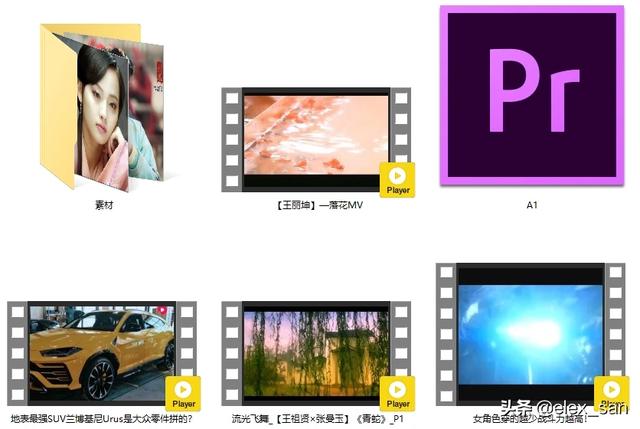640x429 pixels.
Task: Select the 流光飞舞 willow tree video file
Action: coord(316,352)
